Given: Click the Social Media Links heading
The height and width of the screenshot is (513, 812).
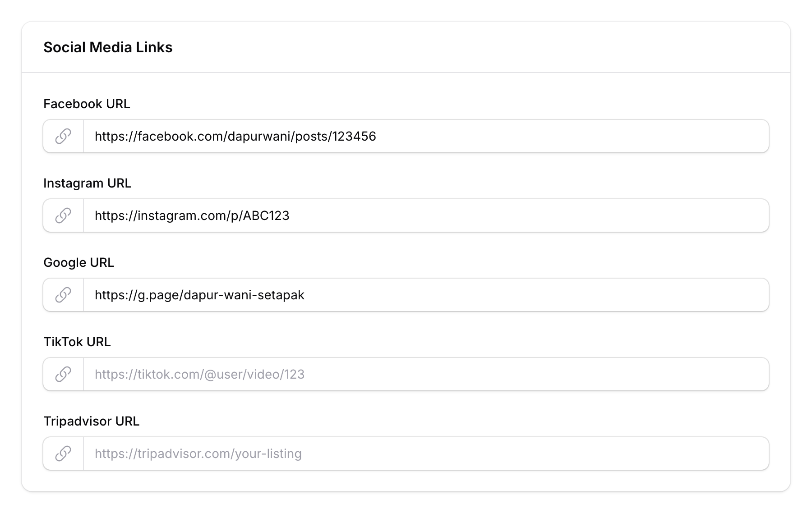Looking at the screenshot, I should pyautogui.click(x=108, y=47).
